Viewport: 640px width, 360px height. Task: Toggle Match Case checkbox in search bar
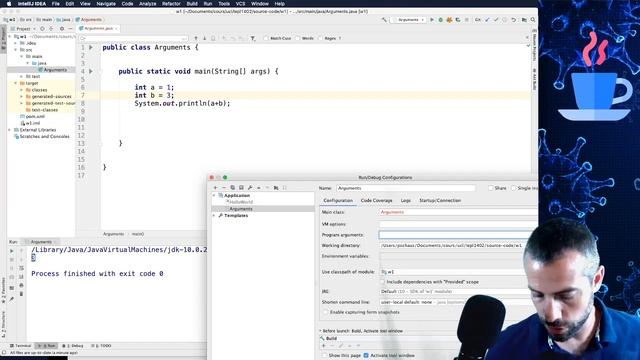tap(266, 38)
